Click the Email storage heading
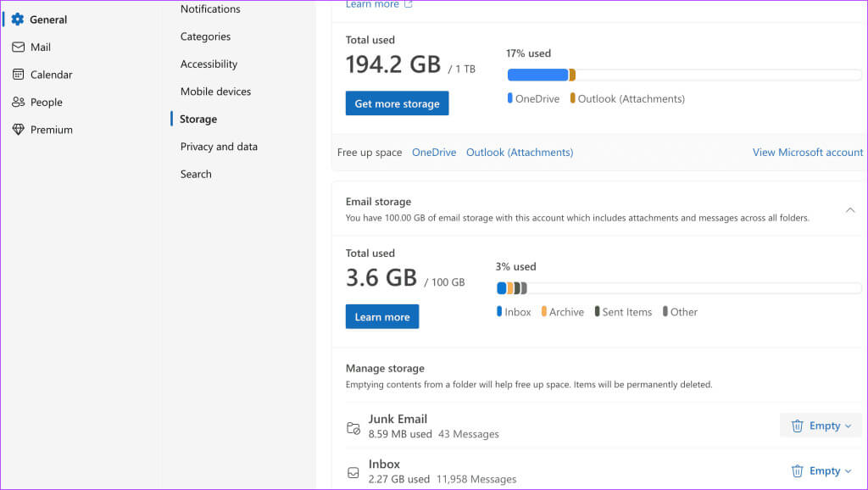The width and height of the screenshot is (868, 490). 378,202
